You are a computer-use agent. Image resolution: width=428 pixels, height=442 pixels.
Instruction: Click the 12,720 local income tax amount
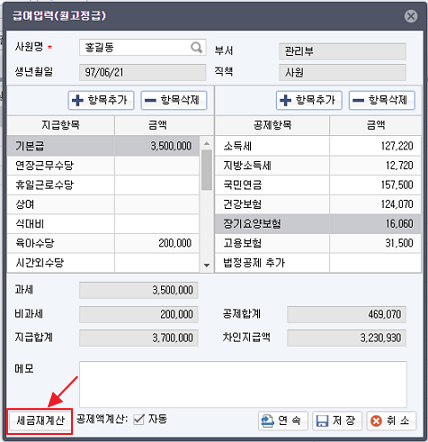tap(375, 165)
